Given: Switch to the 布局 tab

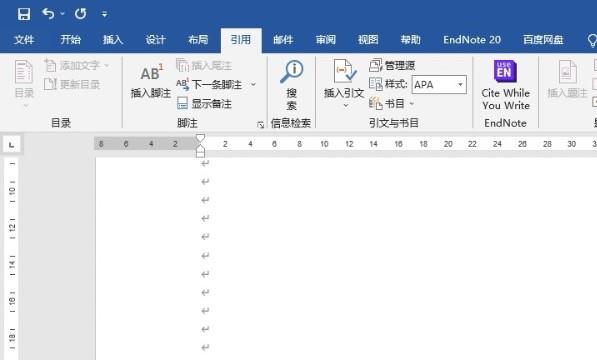Looking at the screenshot, I should pos(198,40).
